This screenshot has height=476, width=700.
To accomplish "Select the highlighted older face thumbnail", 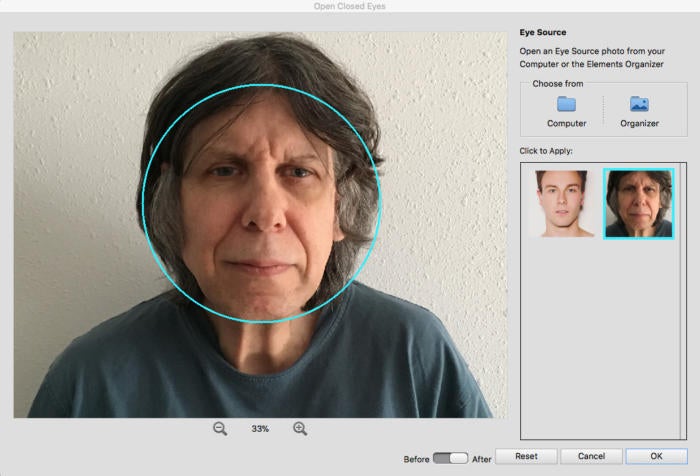I will (x=638, y=204).
